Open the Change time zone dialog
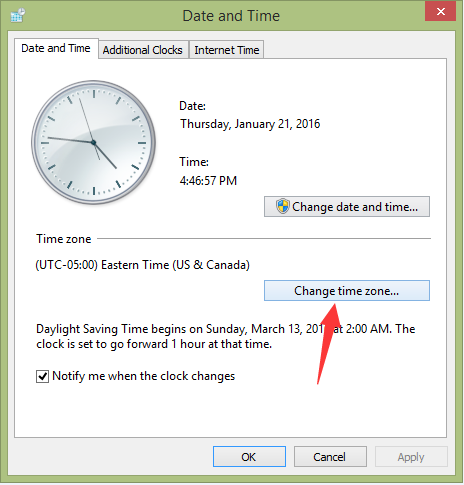This screenshot has width=464, height=485. 347,291
